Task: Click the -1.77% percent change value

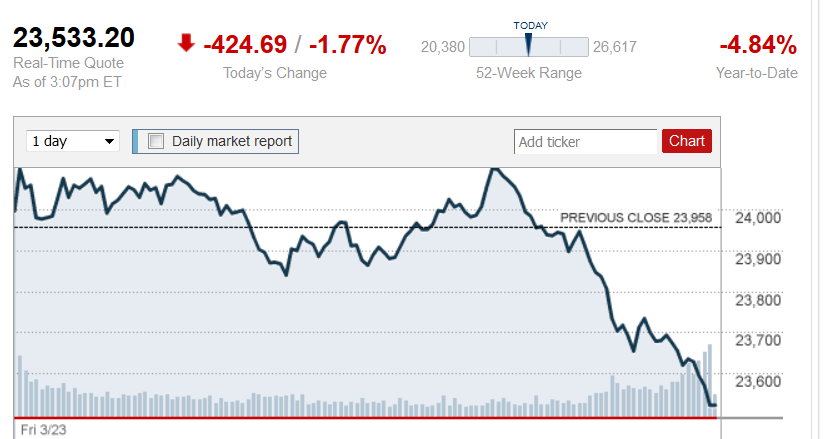Action: [347, 45]
